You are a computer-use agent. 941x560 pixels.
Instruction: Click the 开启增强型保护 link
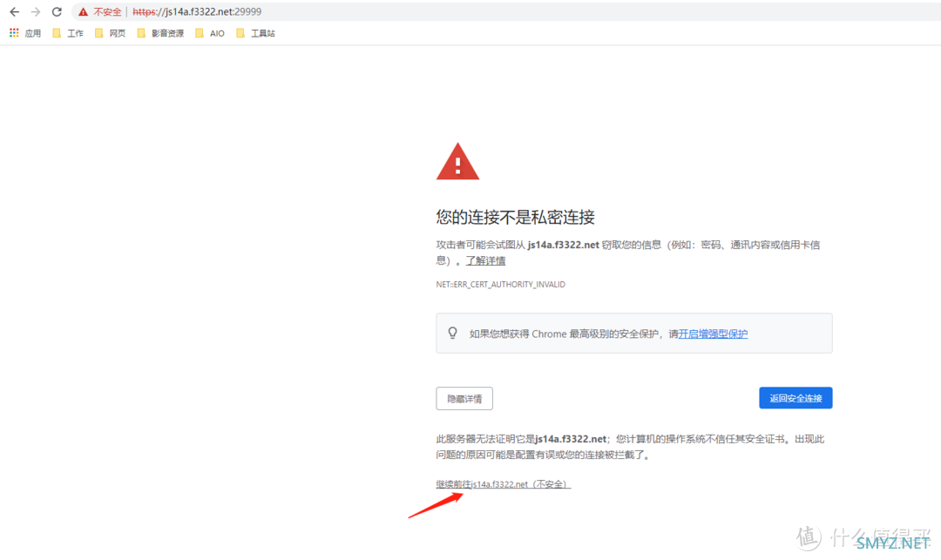(713, 334)
